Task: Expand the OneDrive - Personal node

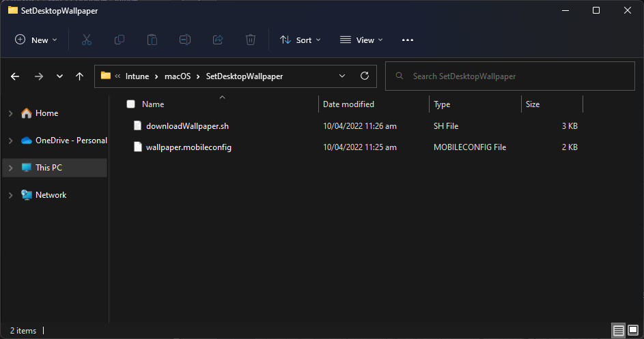Action: click(11, 141)
